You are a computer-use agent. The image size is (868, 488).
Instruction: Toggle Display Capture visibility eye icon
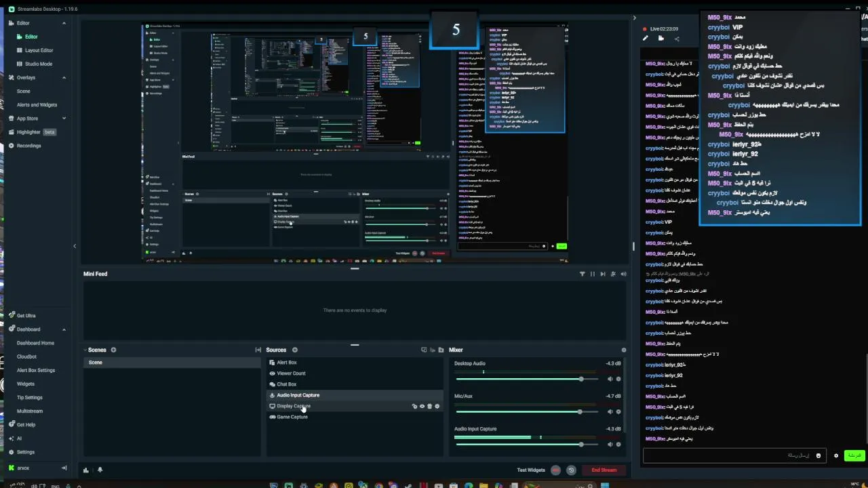coord(422,406)
